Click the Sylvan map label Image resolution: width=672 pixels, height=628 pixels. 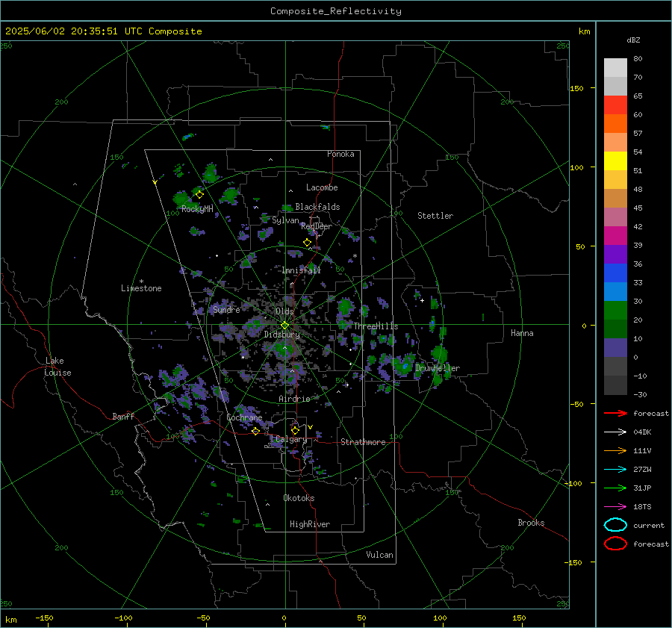coord(285,220)
